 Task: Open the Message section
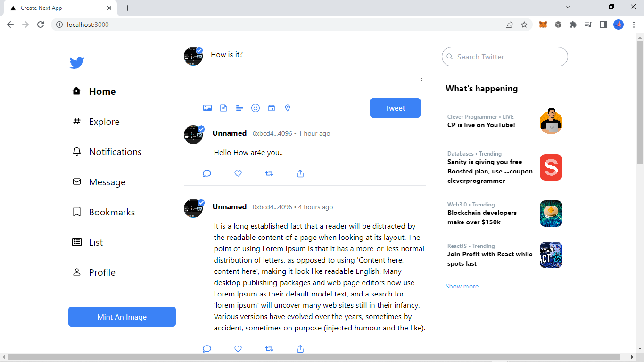(99, 182)
